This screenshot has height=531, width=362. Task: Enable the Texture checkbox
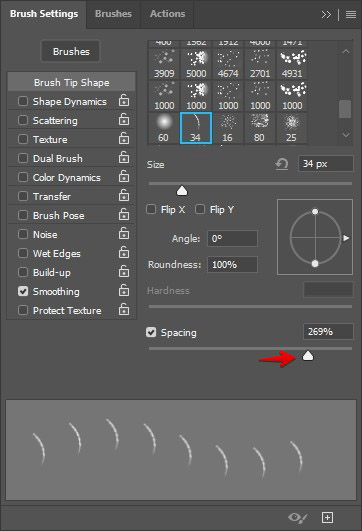click(23, 139)
